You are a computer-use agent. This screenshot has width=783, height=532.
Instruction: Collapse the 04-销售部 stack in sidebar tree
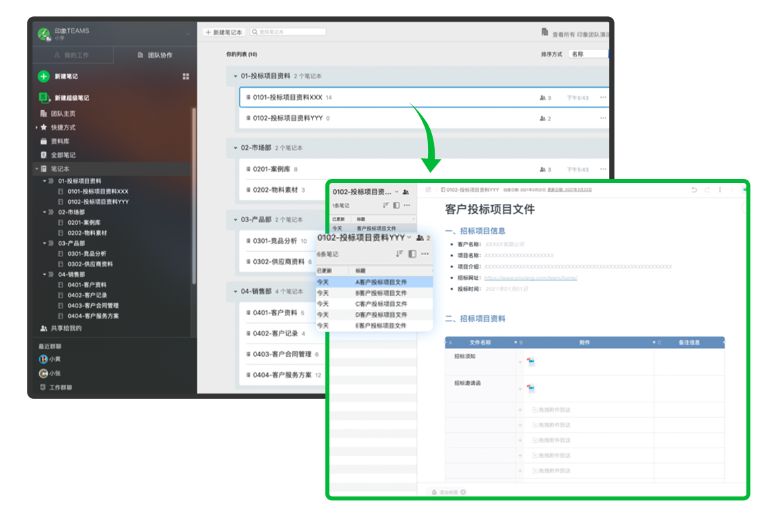click(x=45, y=275)
